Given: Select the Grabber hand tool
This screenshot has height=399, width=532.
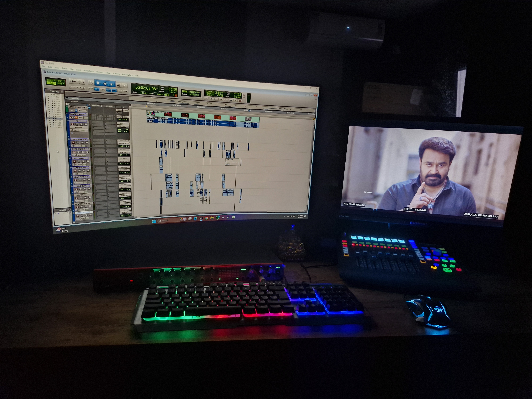Looking at the screenshot, I should (x=111, y=84).
